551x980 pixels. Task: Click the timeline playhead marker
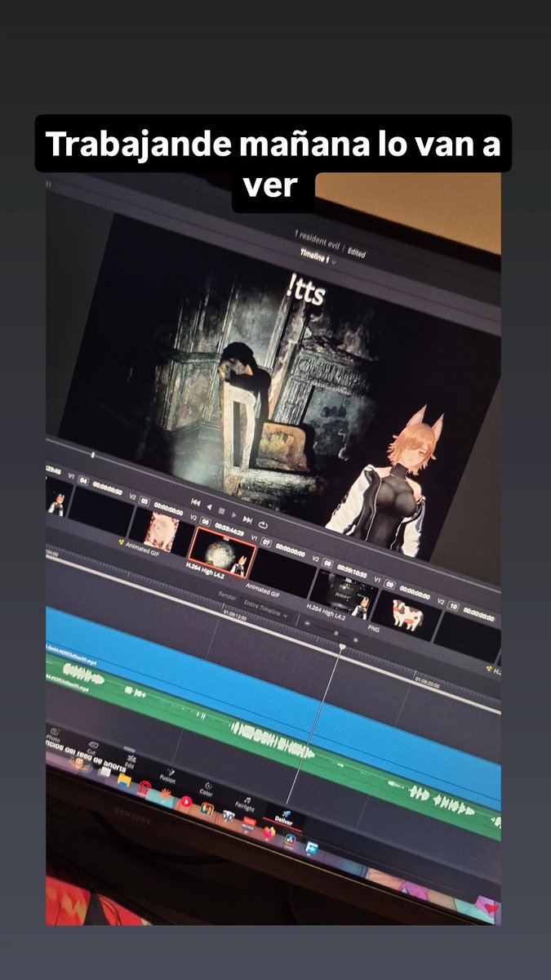(x=342, y=647)
